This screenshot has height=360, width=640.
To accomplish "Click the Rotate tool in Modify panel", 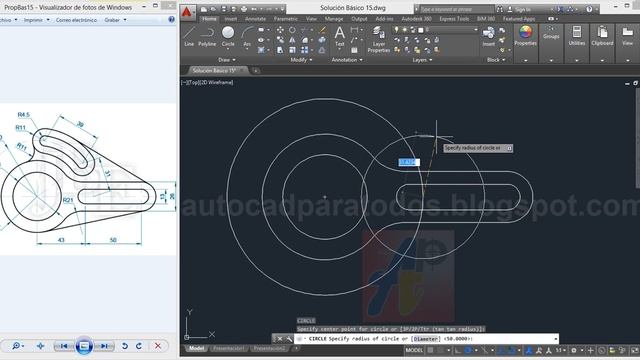I will click(x=292, y=30).
